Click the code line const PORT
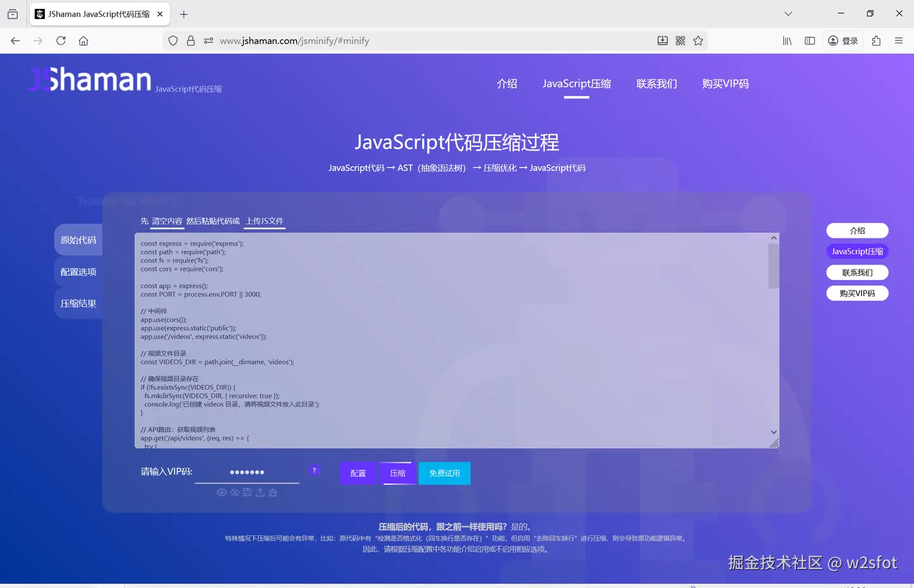Viewport: 914px width, 588px height. click(x=201, y=294)
